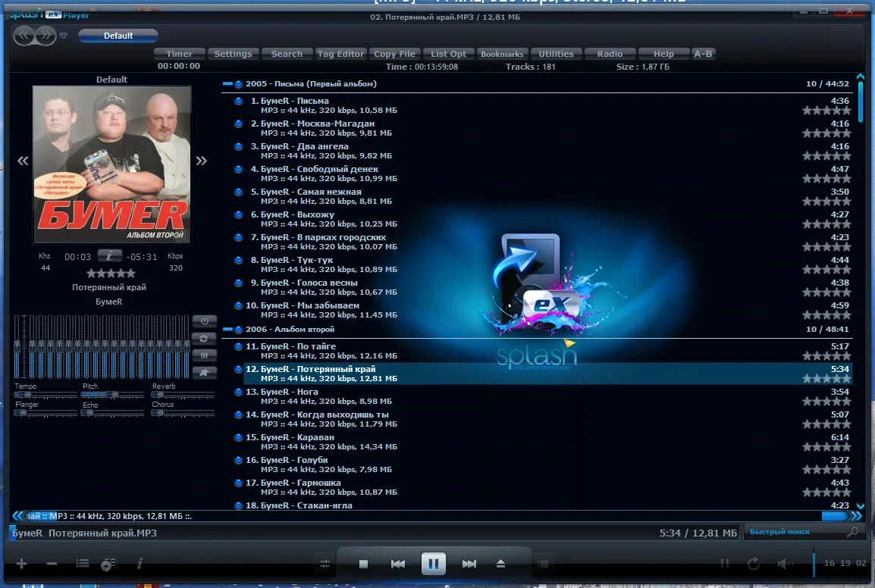The height and width of the screenshot is (588, 875).
Task: Stop playback
Action: tap(363, 564)
